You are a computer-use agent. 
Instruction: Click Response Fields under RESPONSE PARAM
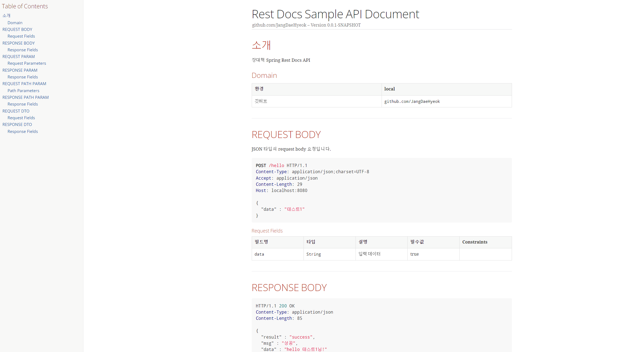point(23,77)
